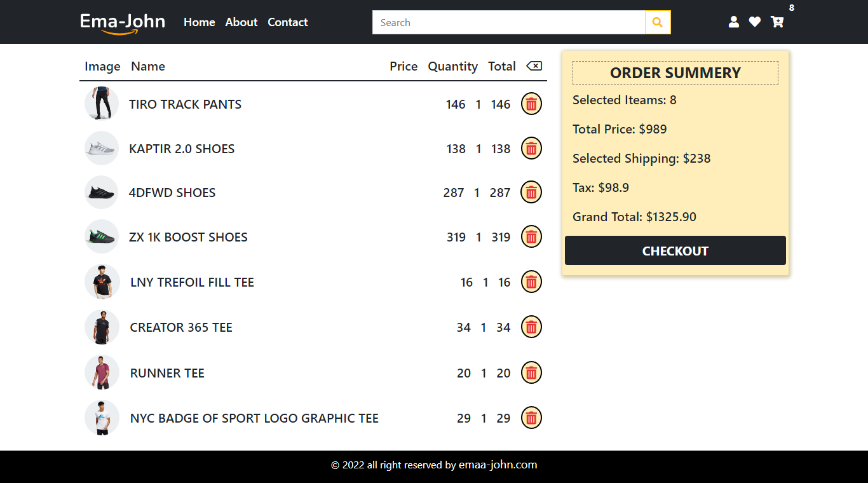
Task: Open the user account icon
Action: click(x=734, y=22)
